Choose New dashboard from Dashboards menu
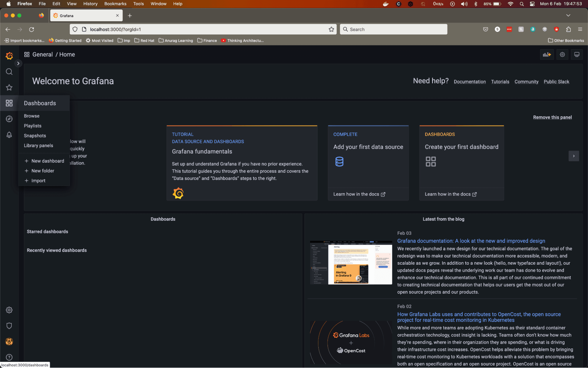The width and height of the screenshot is (588, 368). pos(47,161)
